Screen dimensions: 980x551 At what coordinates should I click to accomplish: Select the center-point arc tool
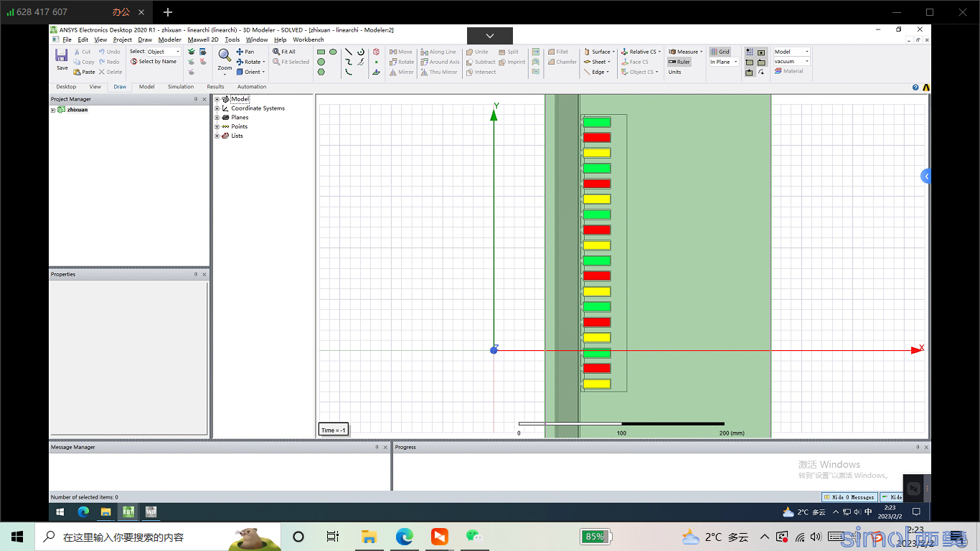pyautogui.click(x=360, y=52)
